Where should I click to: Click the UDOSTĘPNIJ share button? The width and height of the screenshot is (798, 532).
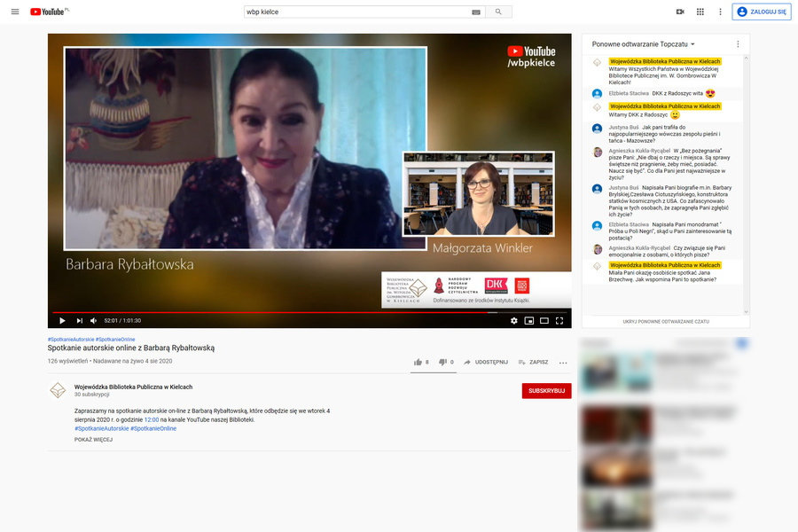click(486, 362)
